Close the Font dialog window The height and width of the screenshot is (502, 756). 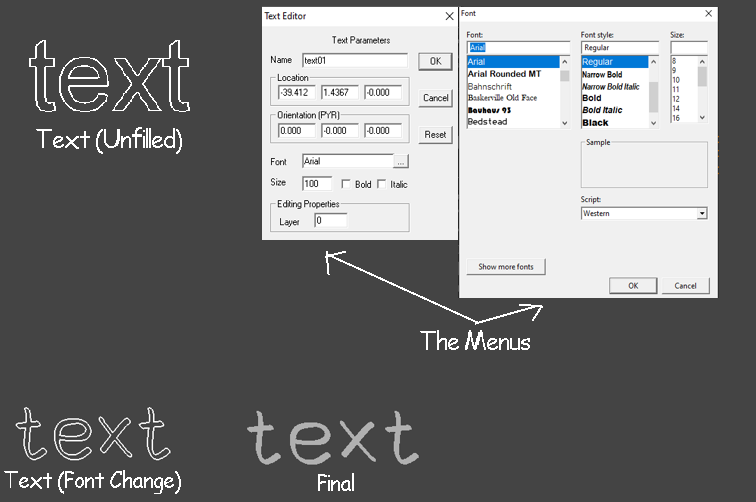coord(708,14)
